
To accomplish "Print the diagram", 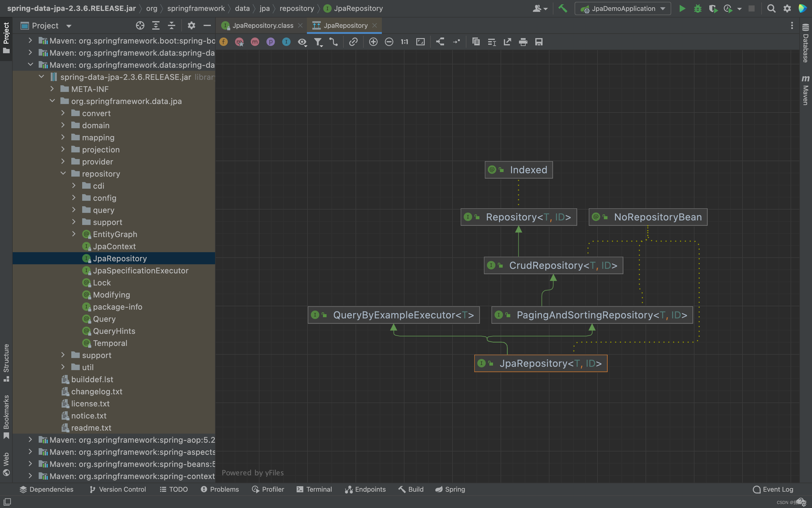I will coord(523,42).
